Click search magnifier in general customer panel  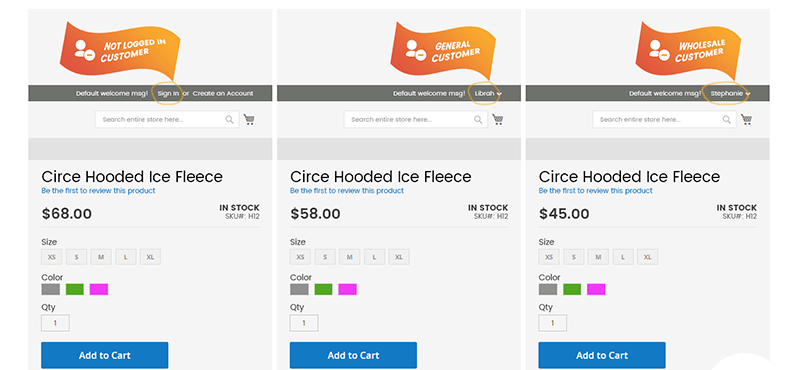coord(478,119)
